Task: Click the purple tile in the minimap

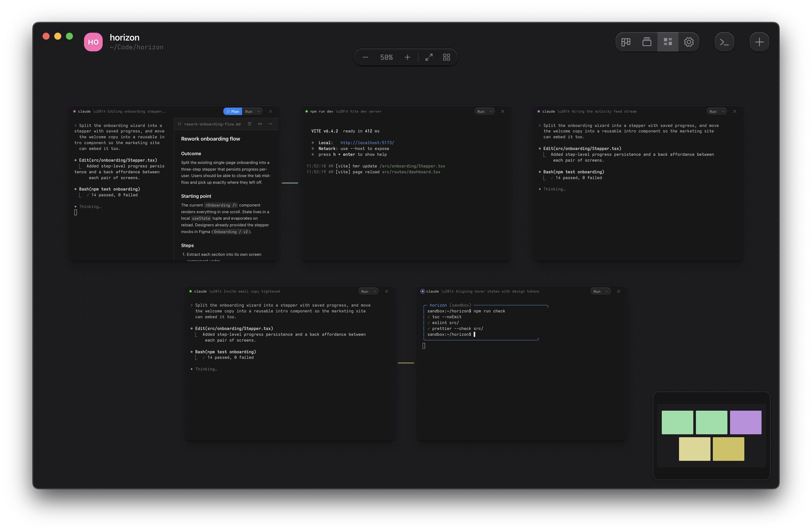Action: click(745, 422)
